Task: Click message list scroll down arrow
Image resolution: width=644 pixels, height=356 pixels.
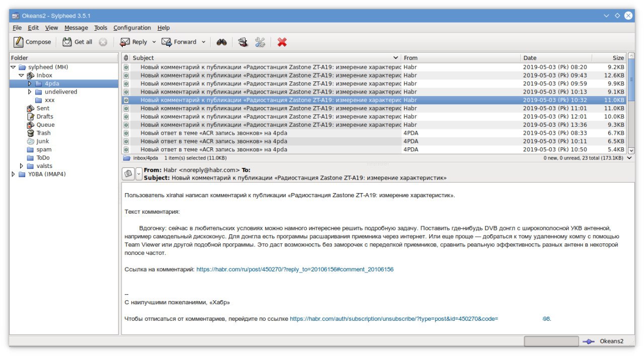Action: (x=631, y=150)
